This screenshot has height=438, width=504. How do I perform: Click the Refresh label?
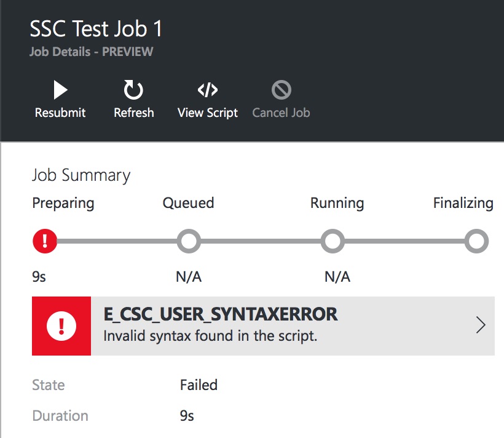(134, 113)
